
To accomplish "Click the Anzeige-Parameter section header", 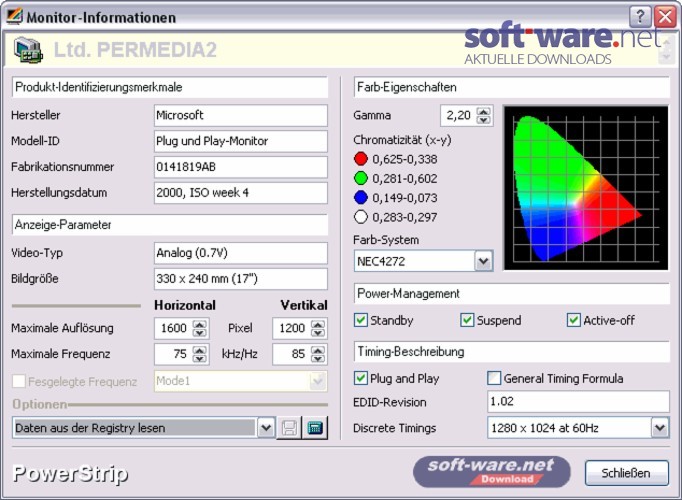I will 170,225.
